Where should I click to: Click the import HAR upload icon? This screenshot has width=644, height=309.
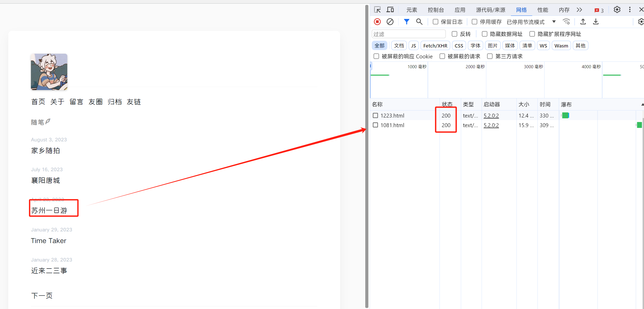583,22
